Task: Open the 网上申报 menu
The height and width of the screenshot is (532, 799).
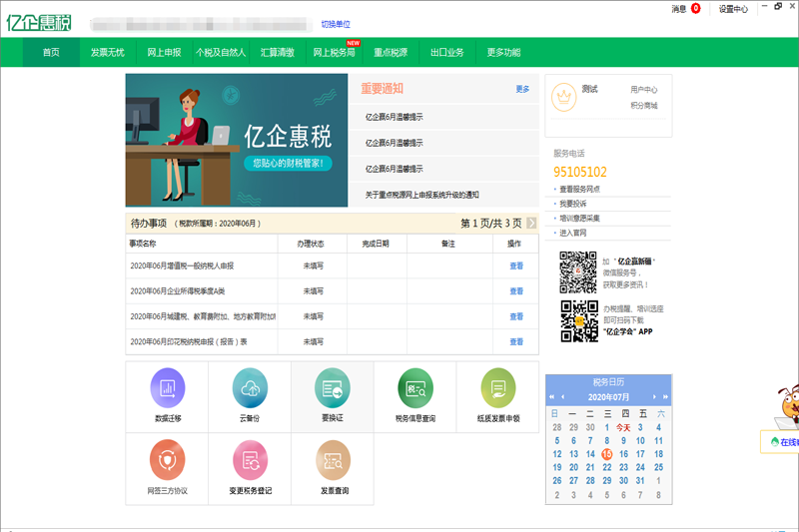Action: 164,52
